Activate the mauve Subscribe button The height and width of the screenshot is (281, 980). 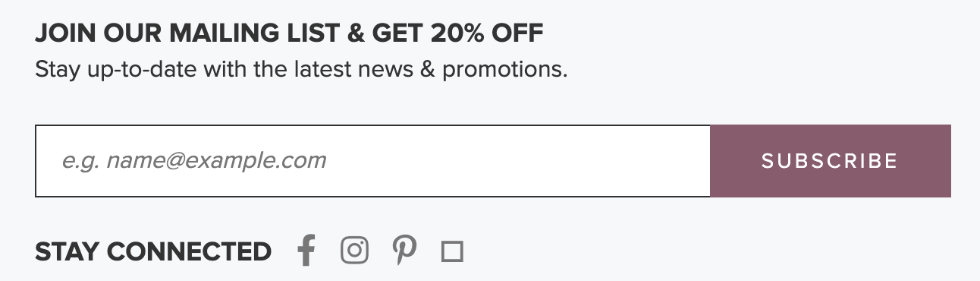tap(830, 161)
